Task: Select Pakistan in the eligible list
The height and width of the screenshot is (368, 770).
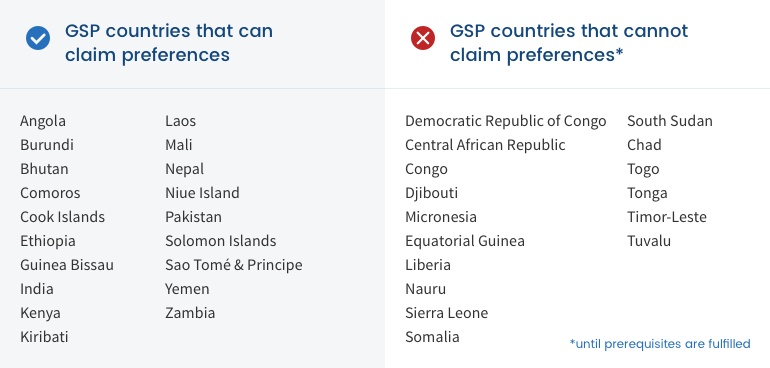Action: (193, 217)
